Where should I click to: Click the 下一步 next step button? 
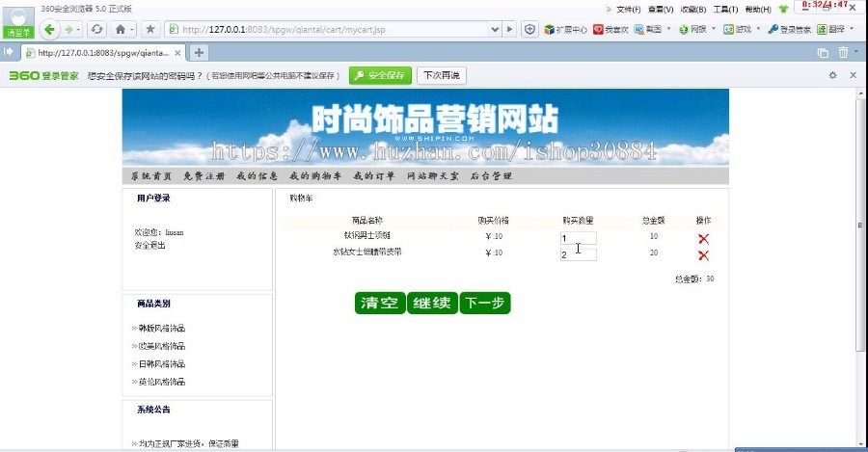485,304
